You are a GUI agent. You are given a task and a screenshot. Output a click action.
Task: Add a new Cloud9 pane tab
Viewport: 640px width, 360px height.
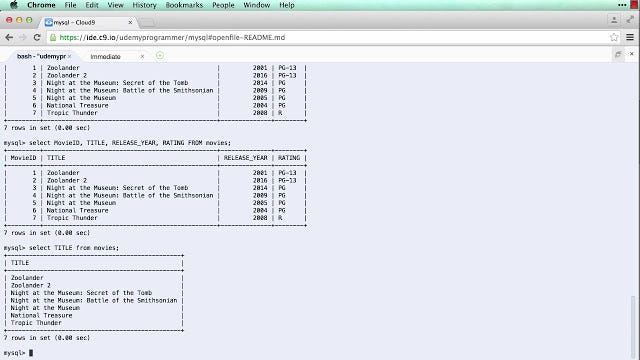[x=160, y=56]
